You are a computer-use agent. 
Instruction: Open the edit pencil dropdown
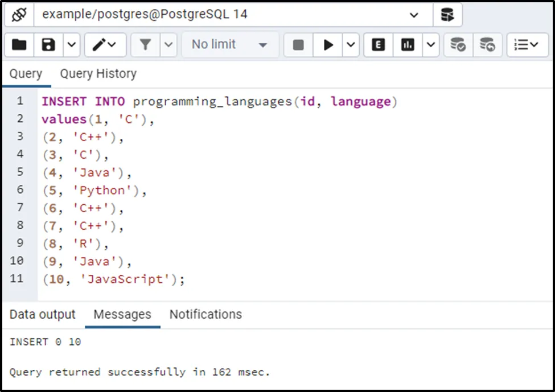pos(105,45)
